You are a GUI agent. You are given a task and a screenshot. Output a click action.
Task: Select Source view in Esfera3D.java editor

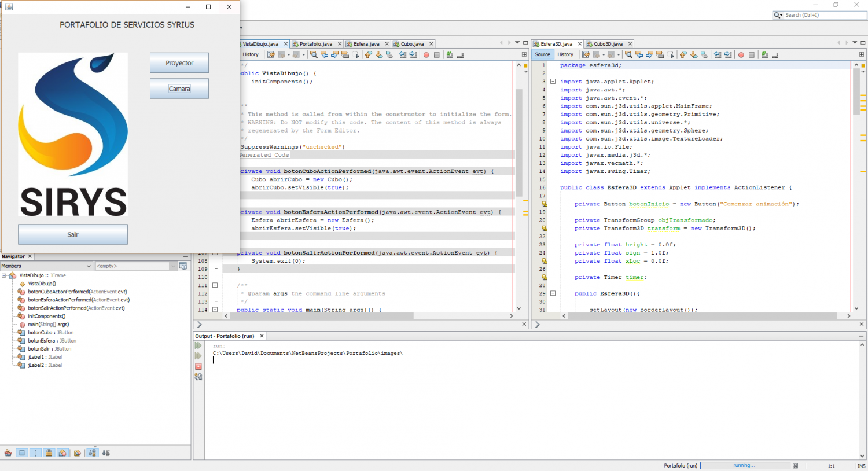tap(543, 54)
